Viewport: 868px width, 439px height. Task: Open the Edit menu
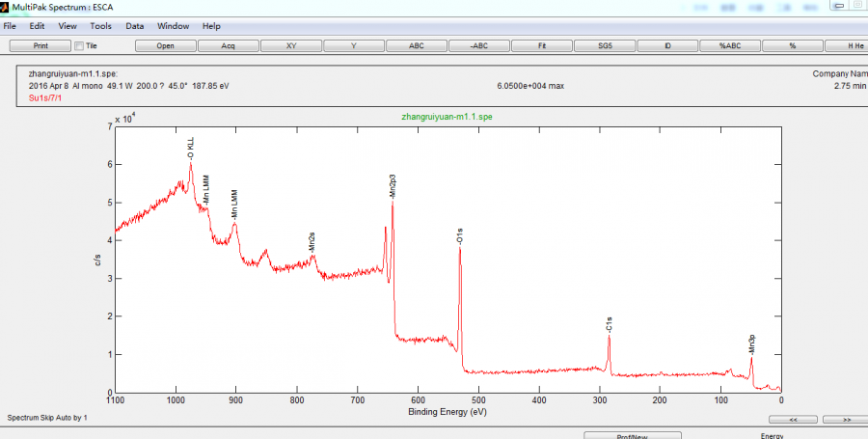(37, 26)
